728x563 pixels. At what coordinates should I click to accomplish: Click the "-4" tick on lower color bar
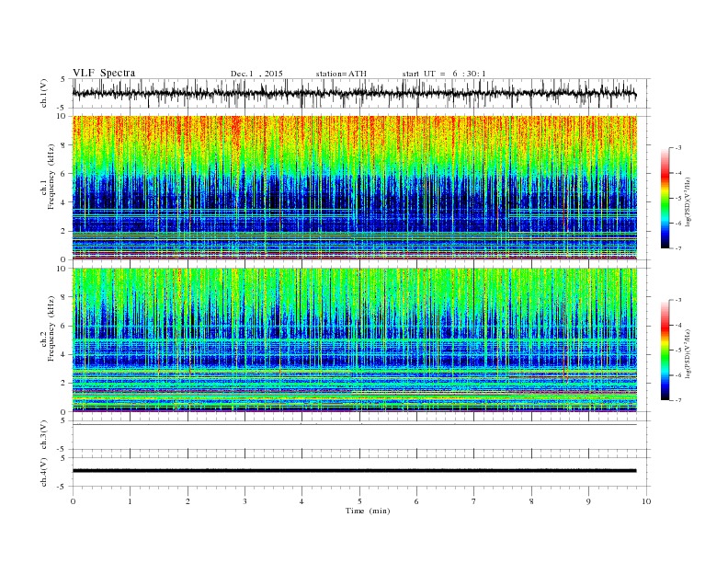click(x=678, y=325)
